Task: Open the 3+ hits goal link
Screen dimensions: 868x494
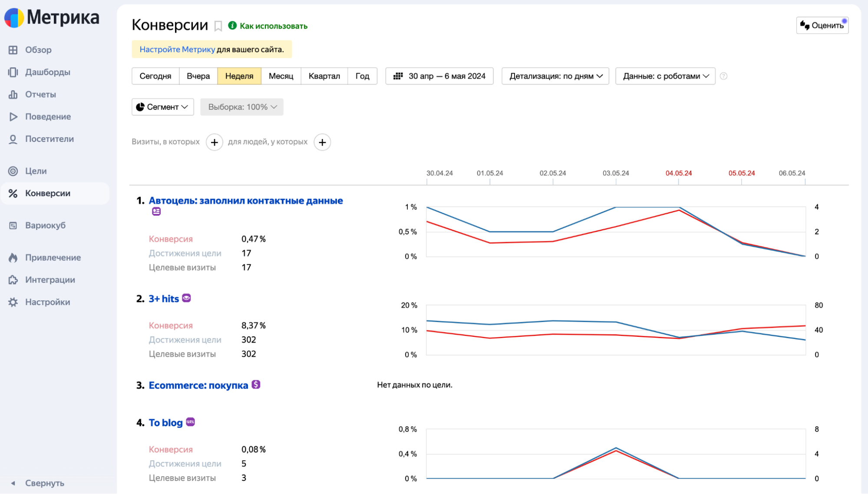Action: pyautogui.click(x=164, y=299)
